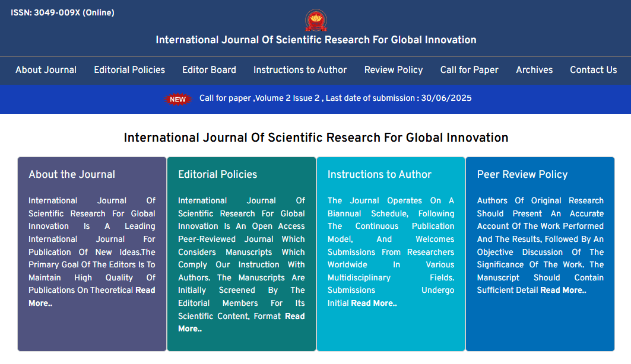Click the About the Journal card heading
Viewport: 631px width, 364px height.
click(x=72, y=174)
